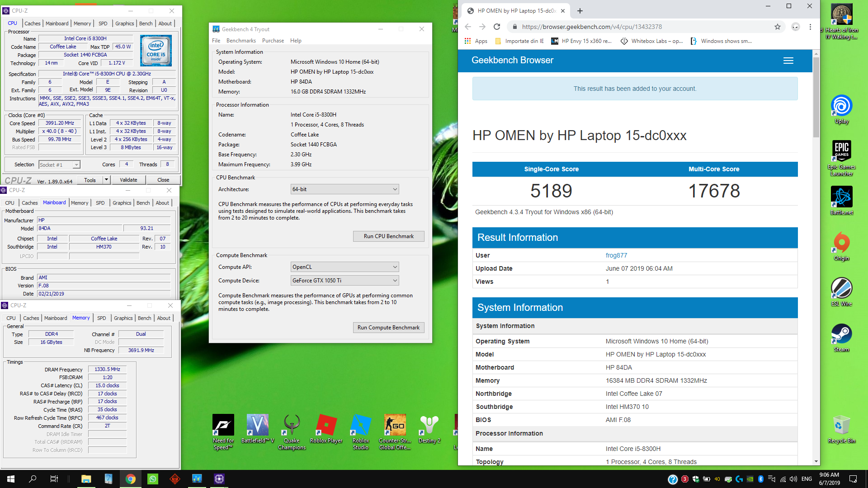
Task: Click the Close button in CPU-Z
Action: click(x=163, y=180)
